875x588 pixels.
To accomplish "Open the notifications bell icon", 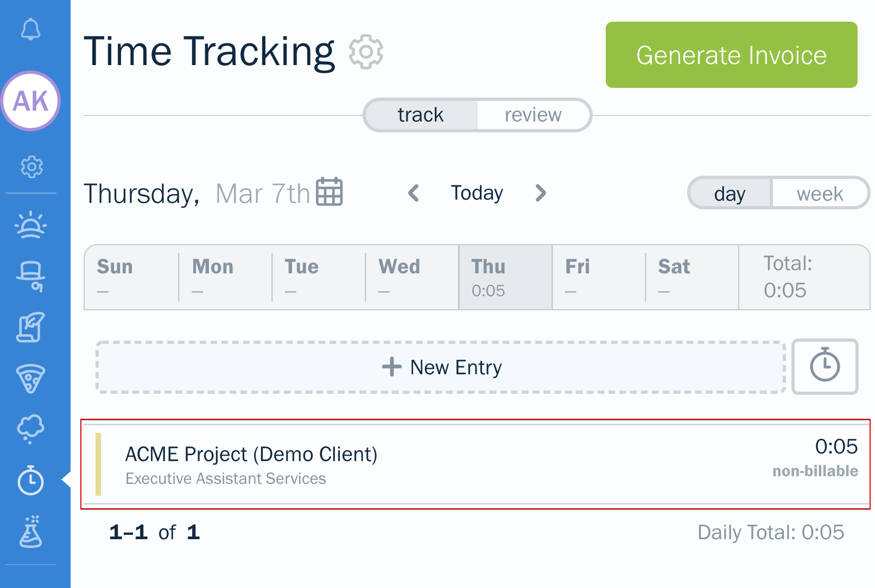I will click(31, 29).
